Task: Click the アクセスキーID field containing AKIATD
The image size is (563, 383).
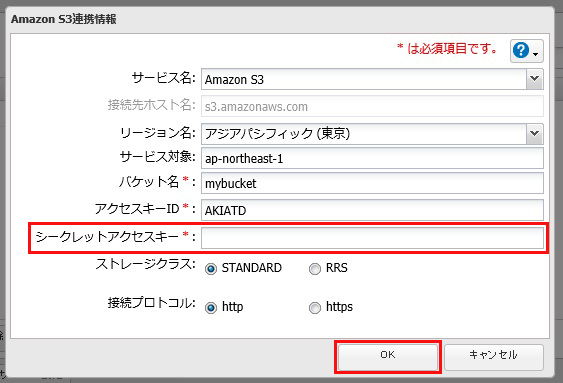Action: tap(372, 210)
